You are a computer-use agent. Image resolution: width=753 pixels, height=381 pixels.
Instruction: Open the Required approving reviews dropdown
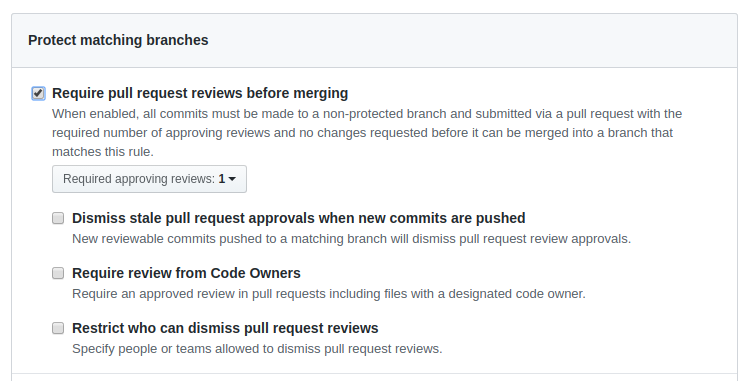pos(149,179)
